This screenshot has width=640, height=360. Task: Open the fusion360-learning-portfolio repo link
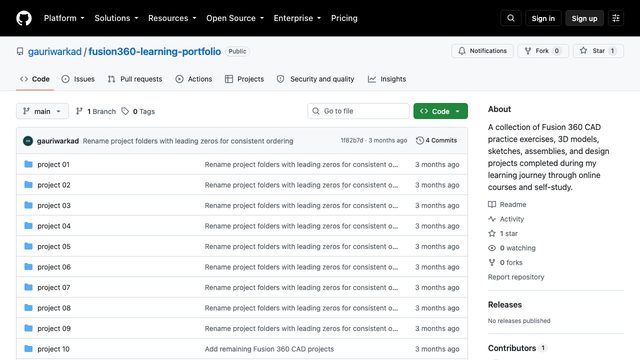pos(155,51)
